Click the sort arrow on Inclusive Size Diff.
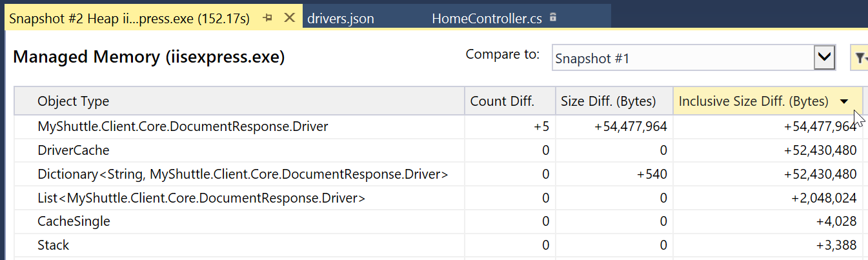 [x=844, y=101]
